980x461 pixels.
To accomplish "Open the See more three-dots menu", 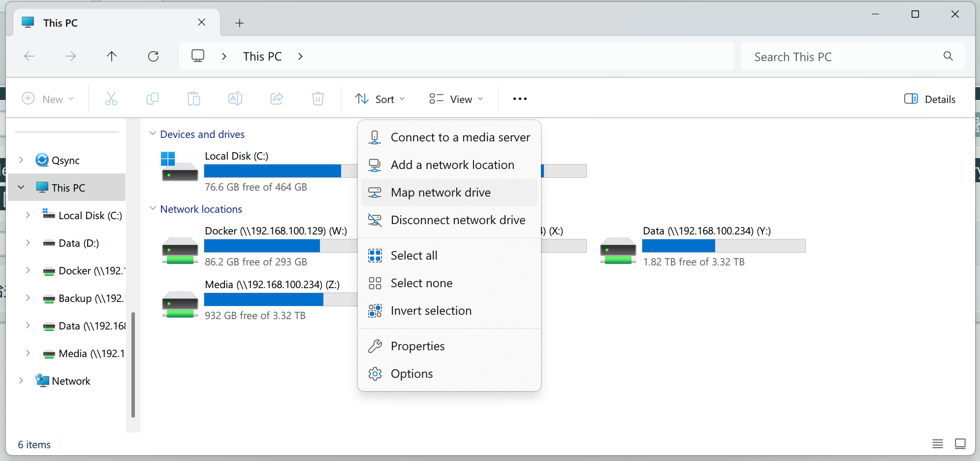I will [x=520, y=99].
